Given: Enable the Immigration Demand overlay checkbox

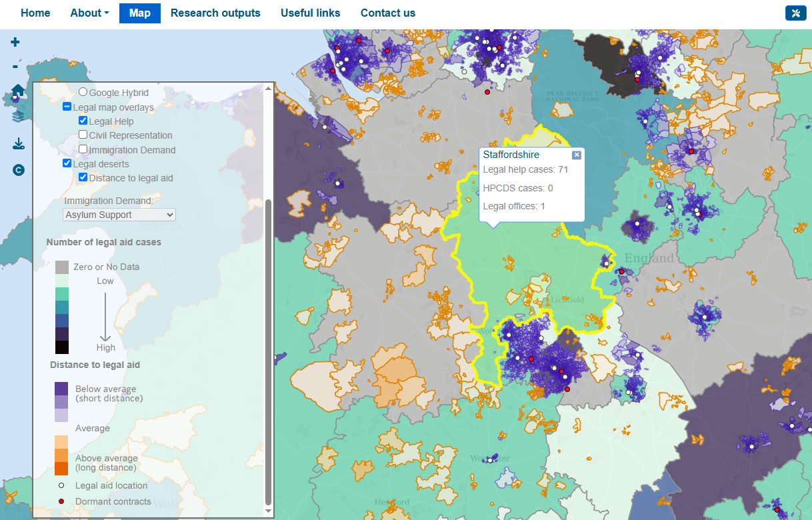Looking at the screenshot, I should pos(83,149).
